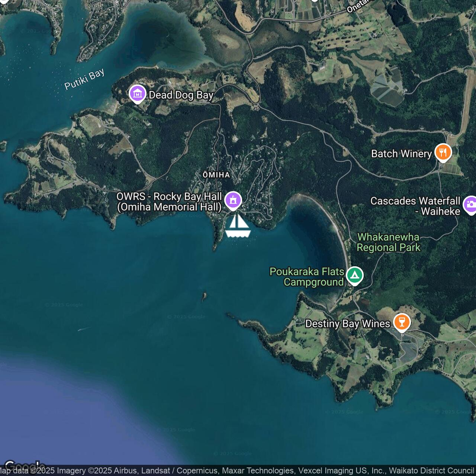Click the Dead Dog Bay museum marker
Viewport: 476px width, 476px height.
pyautogui.click(x=138, y=94)
